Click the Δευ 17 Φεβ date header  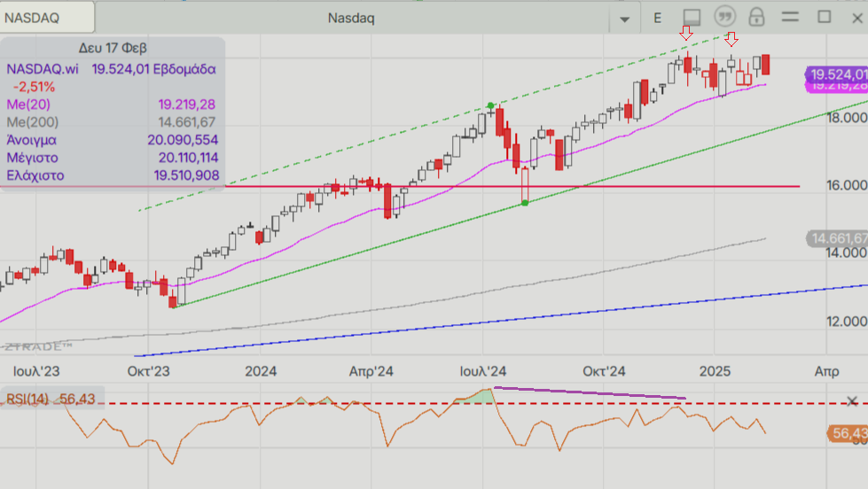point(113,48)
